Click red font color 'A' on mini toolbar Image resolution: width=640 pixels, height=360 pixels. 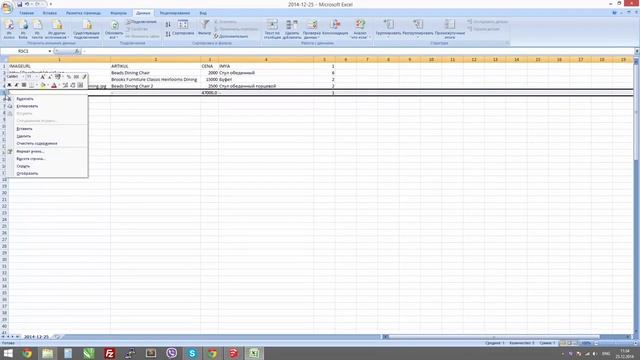tap(53, 85)
